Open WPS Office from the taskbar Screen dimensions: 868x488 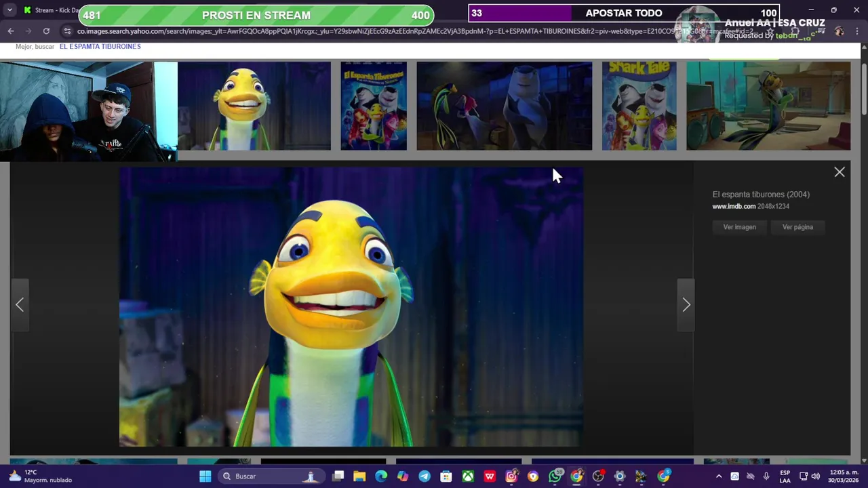coord(490,476)
